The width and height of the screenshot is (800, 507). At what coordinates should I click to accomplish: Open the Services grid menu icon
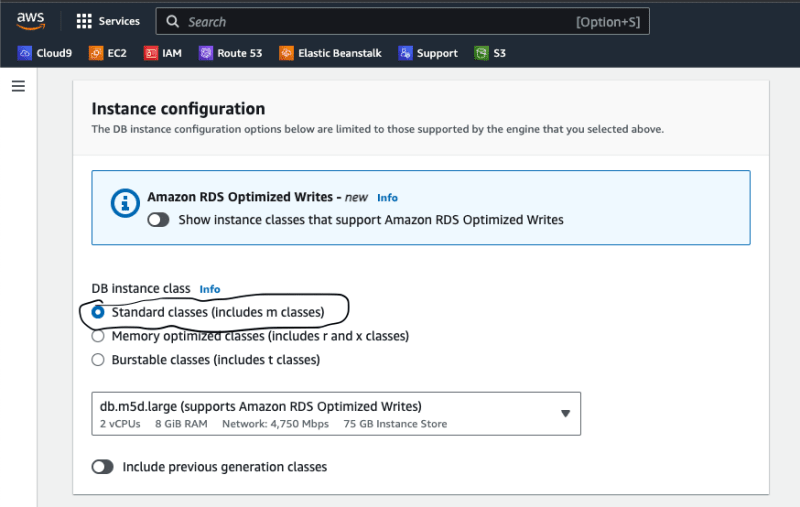pos(84,21)
